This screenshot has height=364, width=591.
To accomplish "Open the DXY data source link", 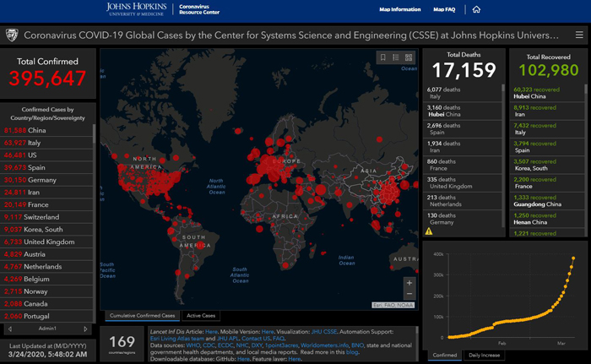I will (257, 345).
